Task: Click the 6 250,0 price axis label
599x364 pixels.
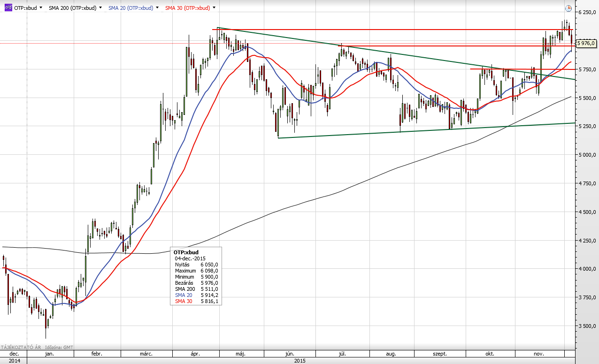Action: coord(587,12)
